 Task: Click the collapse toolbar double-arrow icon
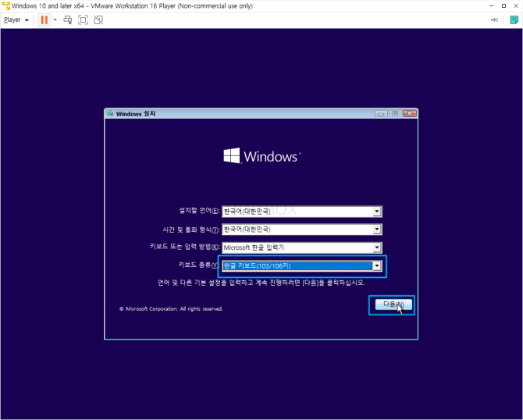(x=494, y=20)
